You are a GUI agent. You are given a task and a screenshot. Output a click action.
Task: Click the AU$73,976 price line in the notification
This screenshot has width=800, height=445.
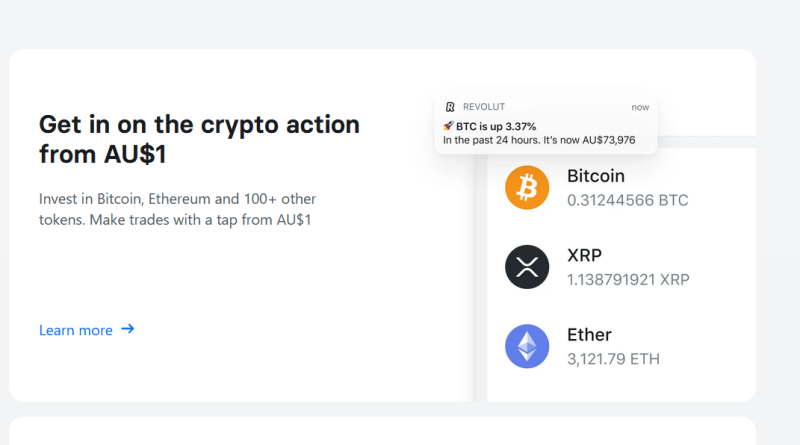click(539, 140)
